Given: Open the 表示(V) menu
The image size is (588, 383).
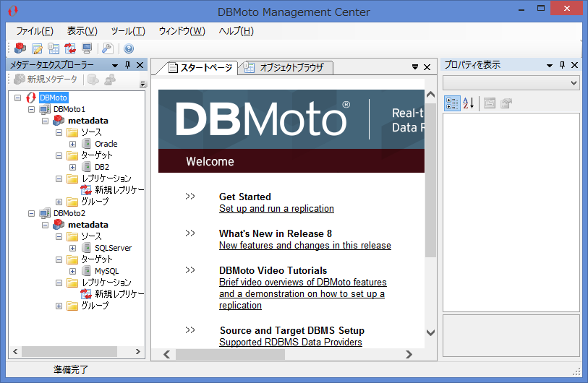Looking at the screenshot, I should 82,31.
